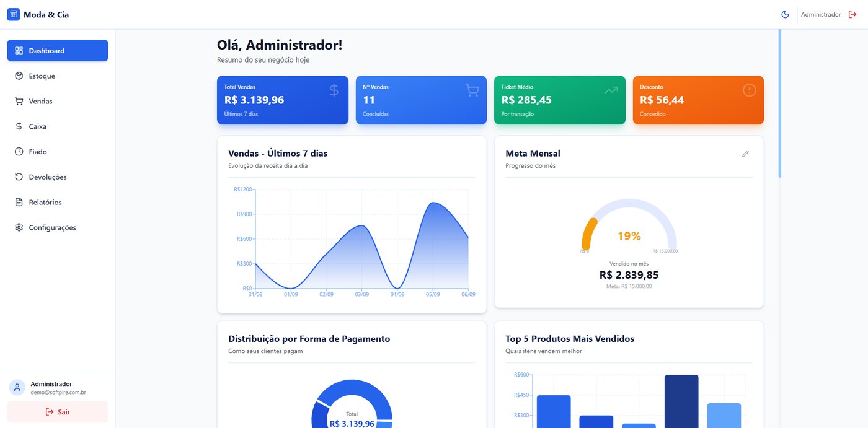Click the Top 5 Produtos Mais Vendidos heading
Viewport: 868px width, 428px height.
pyautogui.click(x=570, y=339)
